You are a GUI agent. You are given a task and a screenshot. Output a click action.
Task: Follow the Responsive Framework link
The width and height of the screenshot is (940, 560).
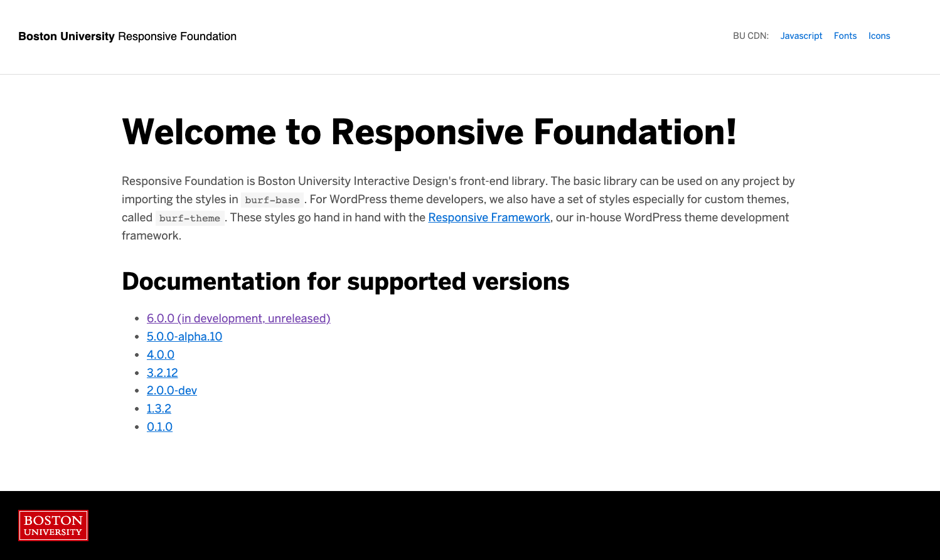click(x=489, y=218)
